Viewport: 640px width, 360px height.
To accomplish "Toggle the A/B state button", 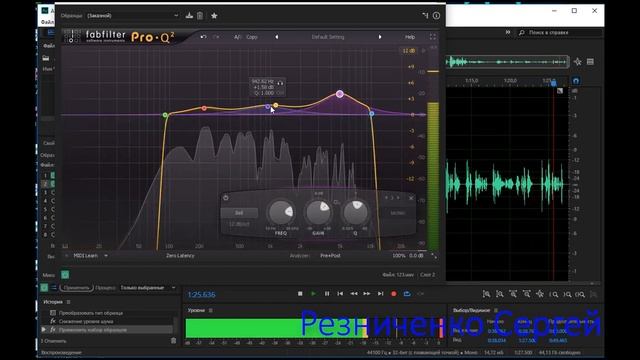I will pos(238,37).
